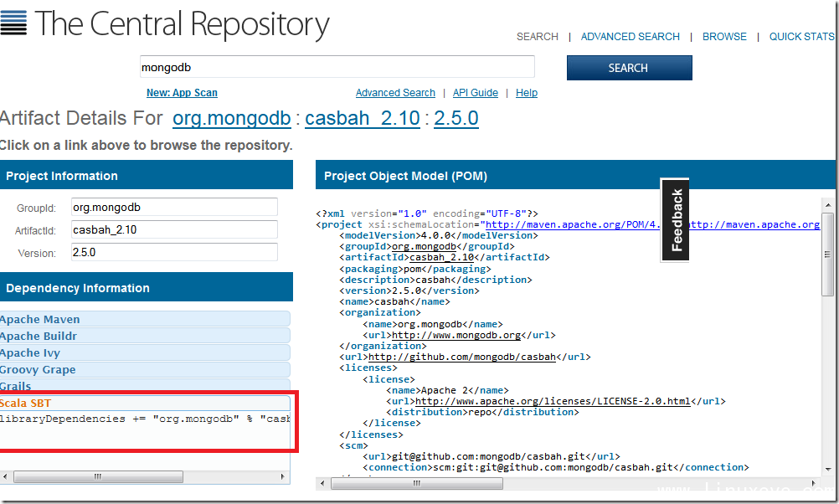Open the SEARCH navigation item
This screenshot has width=839, height=504.
pyautogui.click(x=538, y=36)
